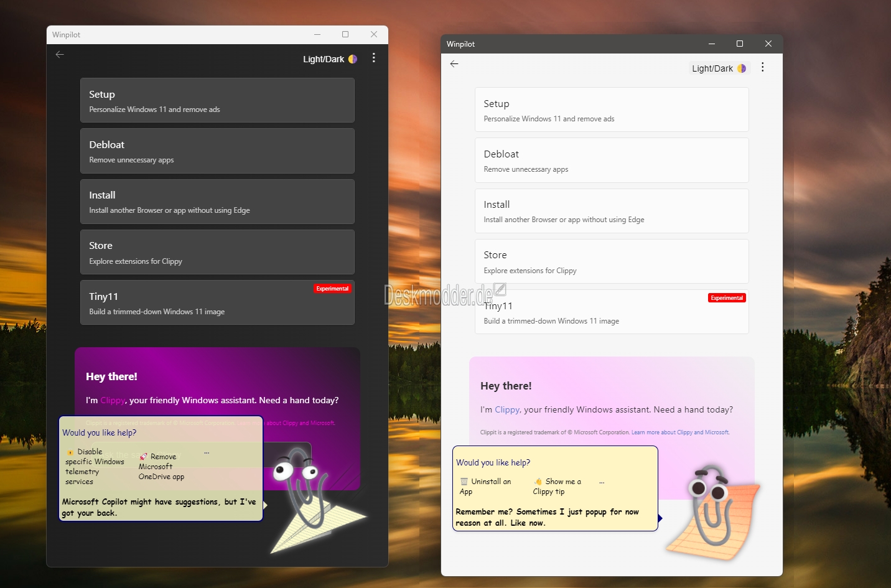Select 'Disable specific Windows telemetry services' suggestion
Viewport: 891px width, 588px height.
point(93,467)
